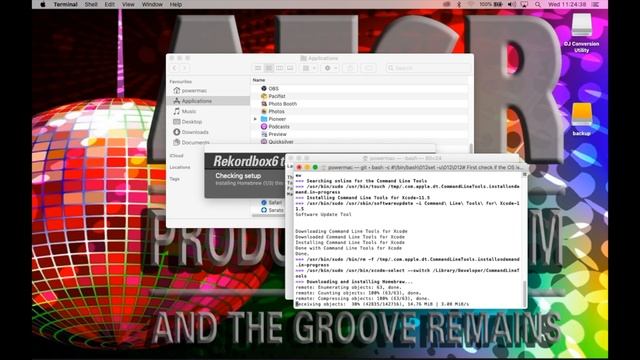Viewport: 640px width, 360px height.
Task: Click the Rekordbox6 Checking setup dialog
Action: tap(245, 176)
